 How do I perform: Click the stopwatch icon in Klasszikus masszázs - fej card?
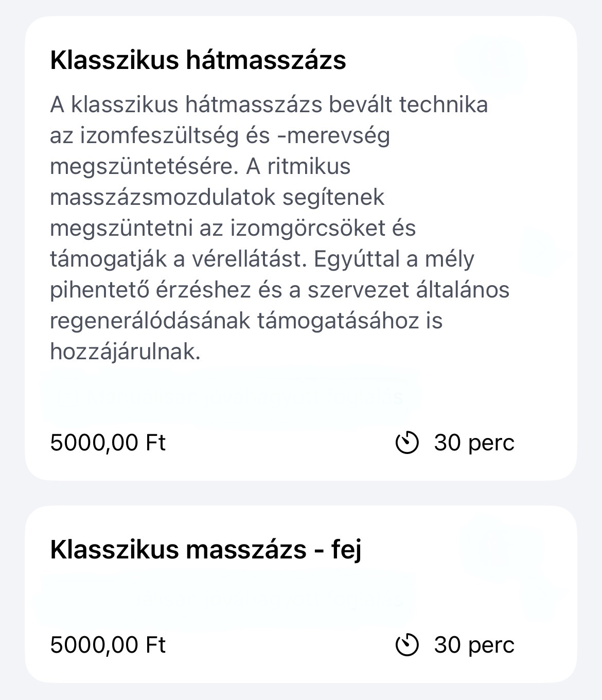(x=407, y=645)
